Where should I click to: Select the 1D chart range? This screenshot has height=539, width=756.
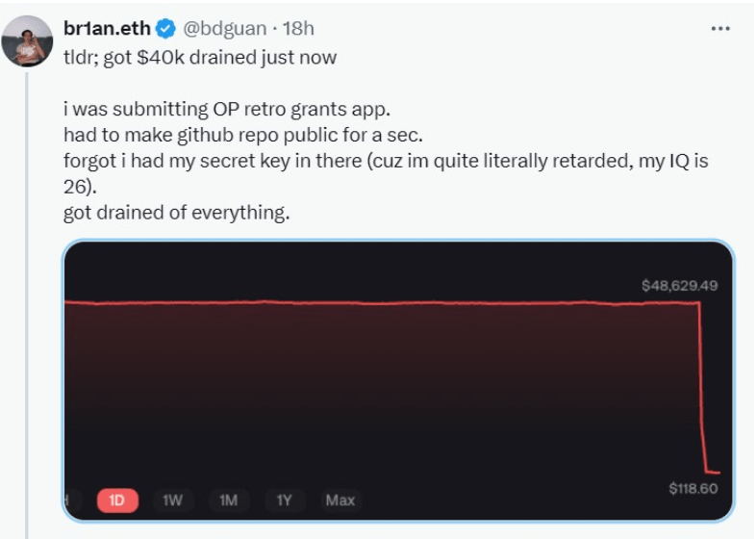(117, 500)
